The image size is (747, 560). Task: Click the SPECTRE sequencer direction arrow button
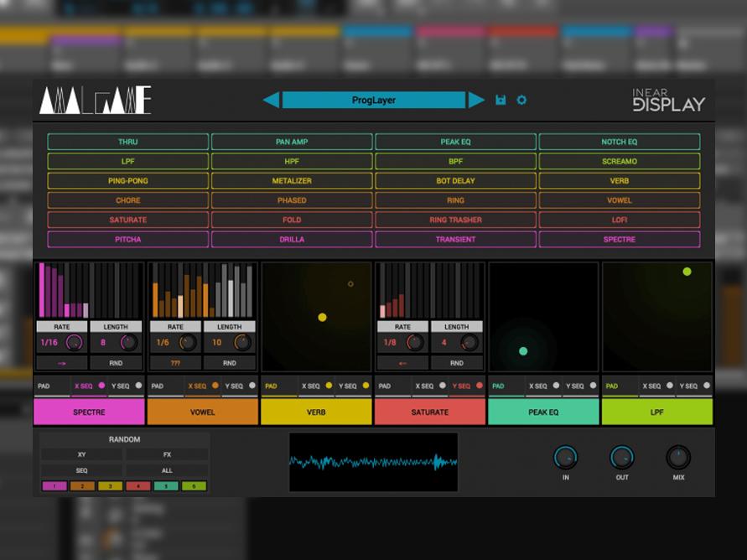tap(62, 363)
